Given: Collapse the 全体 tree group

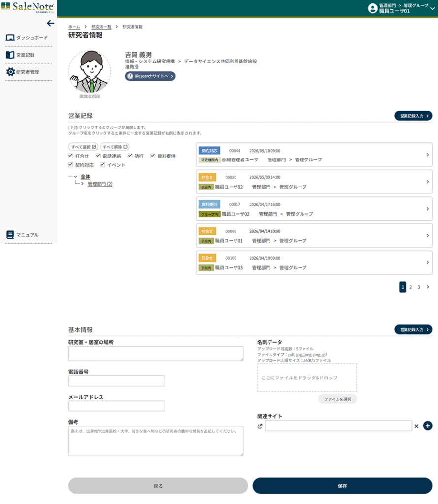Looking at the screenshot, I should click(75, 177).
